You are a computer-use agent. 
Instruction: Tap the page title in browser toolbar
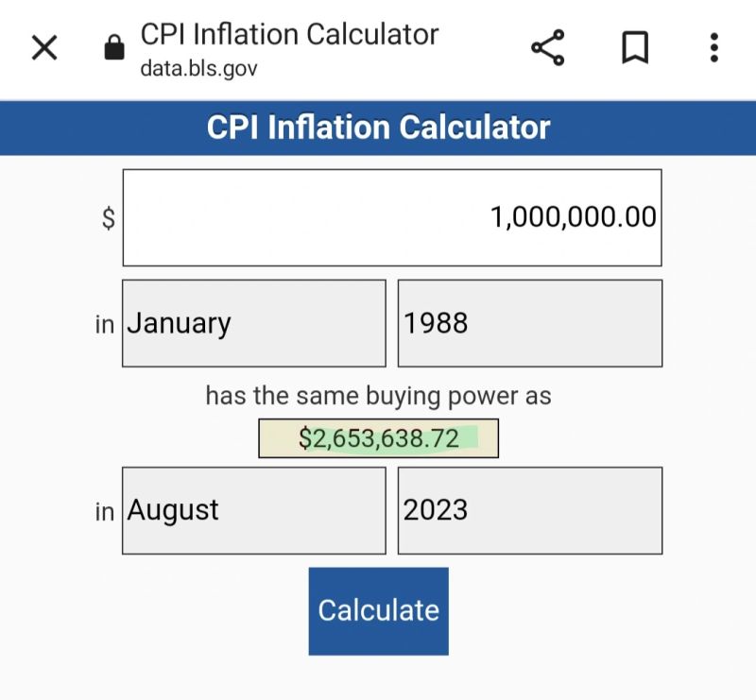[289, 34]
